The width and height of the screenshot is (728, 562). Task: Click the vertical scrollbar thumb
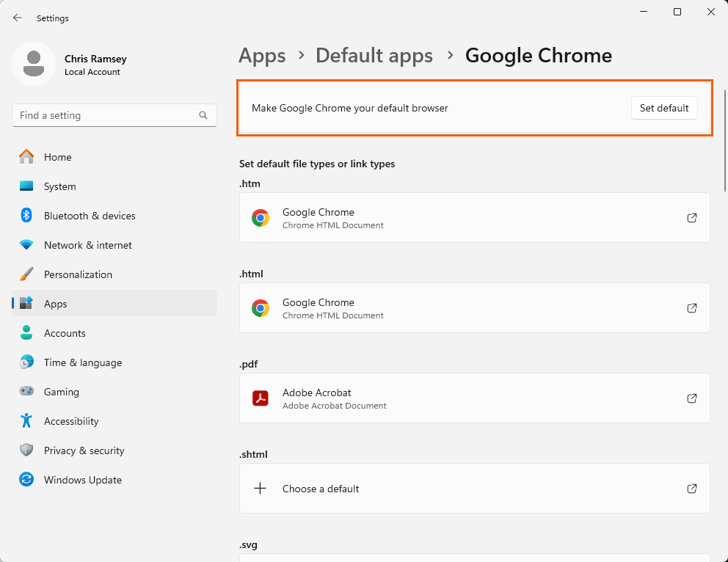click(725, 140)
